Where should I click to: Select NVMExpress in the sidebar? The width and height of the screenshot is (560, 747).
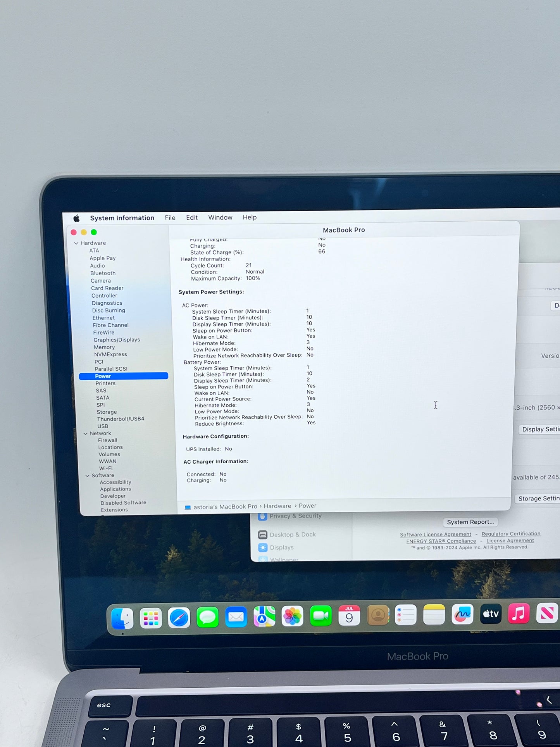tap(110, 355)
